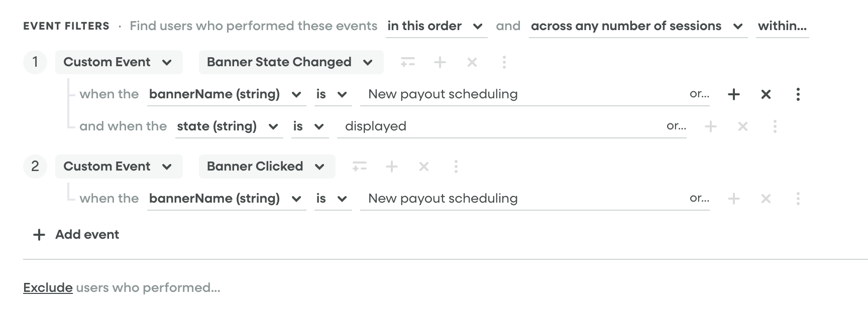Click the plus icon on event 1 row

click(440, 62)
